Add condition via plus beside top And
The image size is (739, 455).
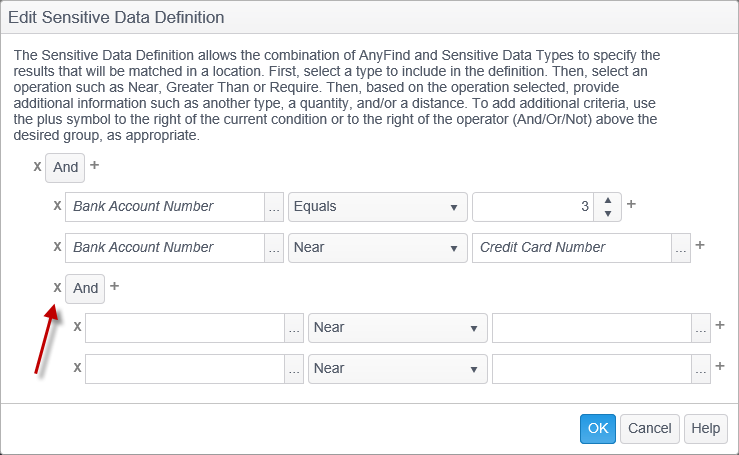coord(95,165)
